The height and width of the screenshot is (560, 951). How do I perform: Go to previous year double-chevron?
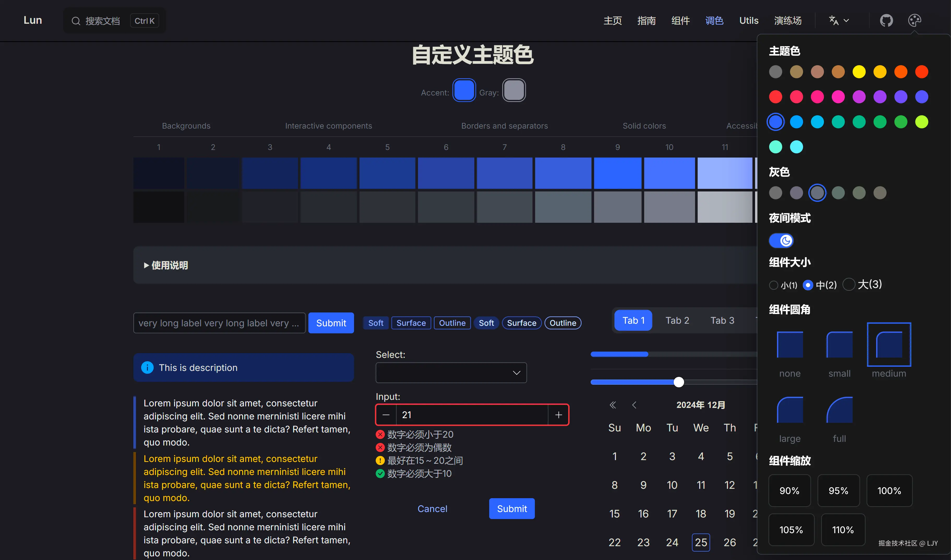pyautogui.click(x=613, y=405)
